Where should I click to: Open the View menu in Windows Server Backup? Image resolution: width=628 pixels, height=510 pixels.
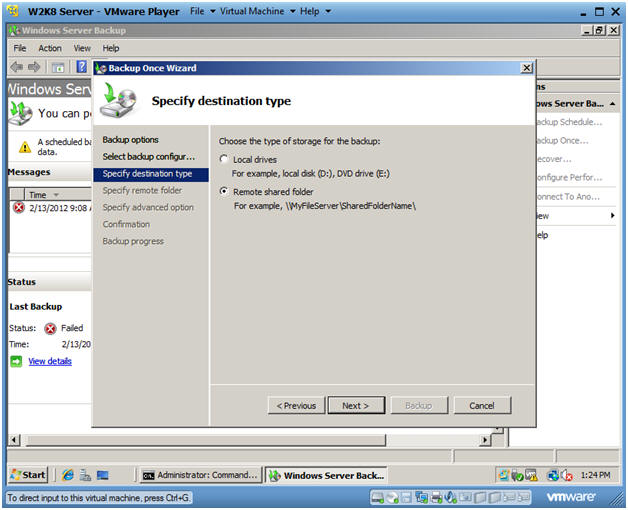tap(82, 48)
